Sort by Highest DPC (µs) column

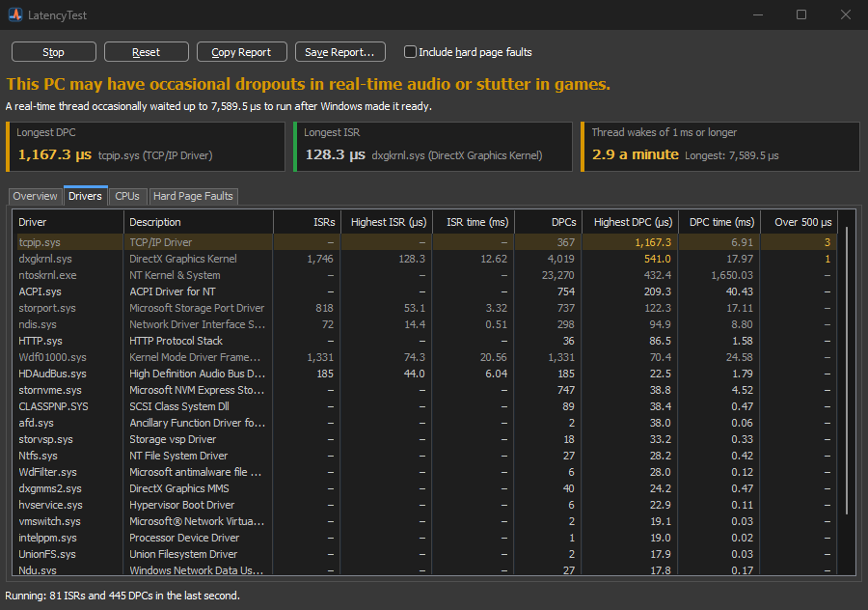pyautogui.click(x=630, y=222)
